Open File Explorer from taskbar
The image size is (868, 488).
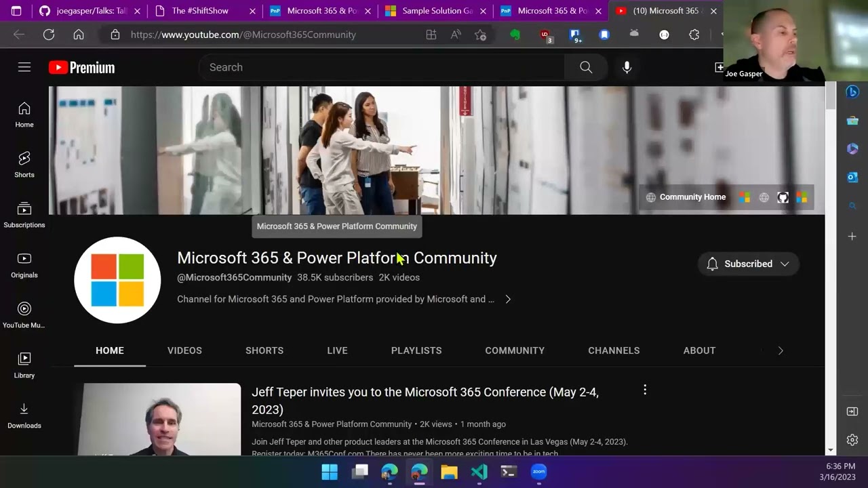(449, 472)
